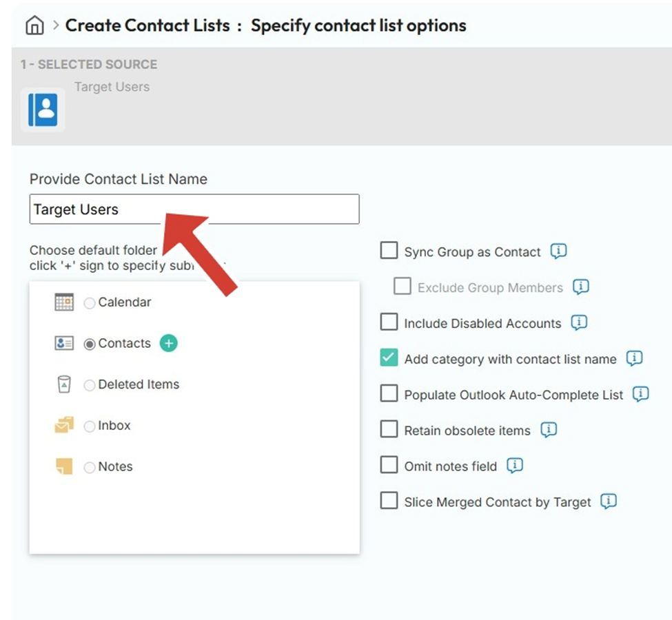Open info for Add category with contact list name
Screen dimensions: 672x620
pyautogui.click(x=634, y=358)
